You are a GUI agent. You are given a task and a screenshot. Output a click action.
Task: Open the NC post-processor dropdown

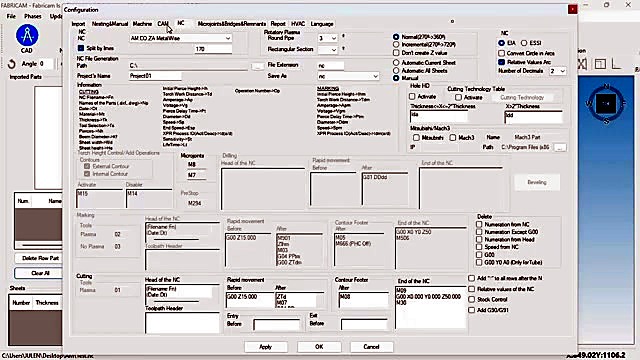[181, 38]
